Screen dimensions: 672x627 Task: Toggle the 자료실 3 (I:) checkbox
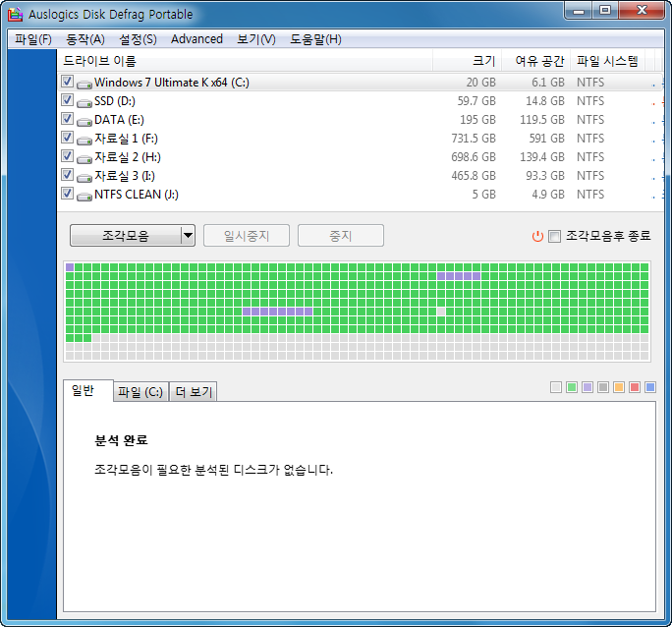pyautogui.click(x=67, y=174)
